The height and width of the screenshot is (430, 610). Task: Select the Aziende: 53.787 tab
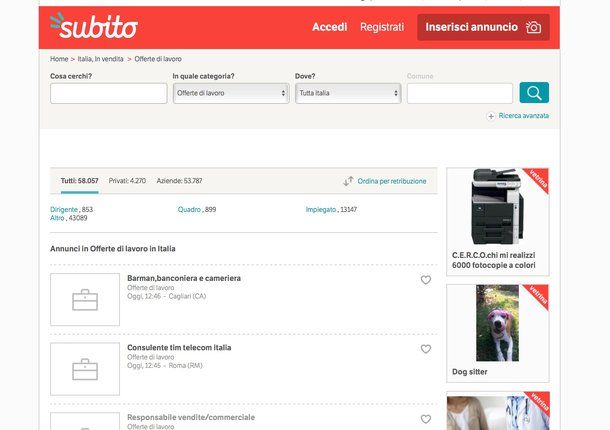click(x=179, y=181)
